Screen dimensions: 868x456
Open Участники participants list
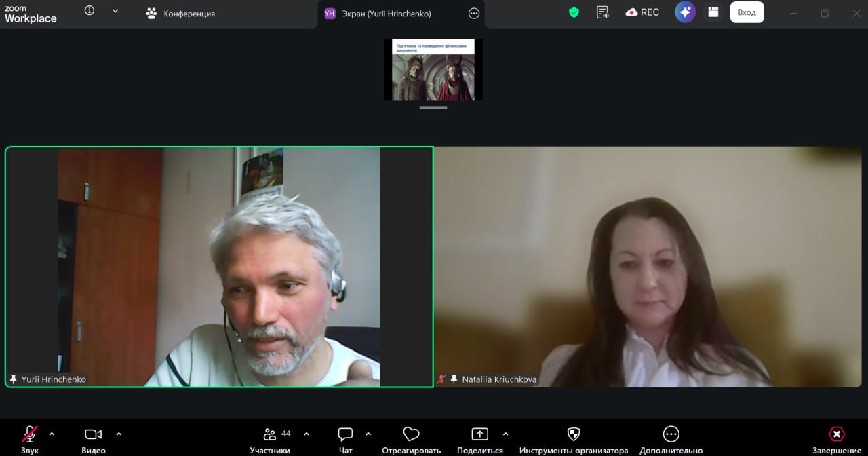[270, 439]
